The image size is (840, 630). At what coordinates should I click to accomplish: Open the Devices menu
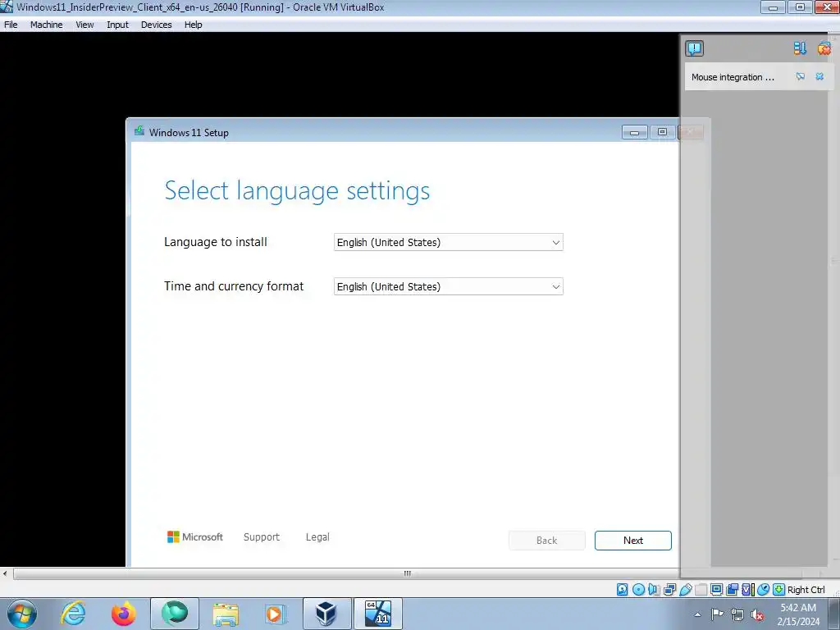157,25
